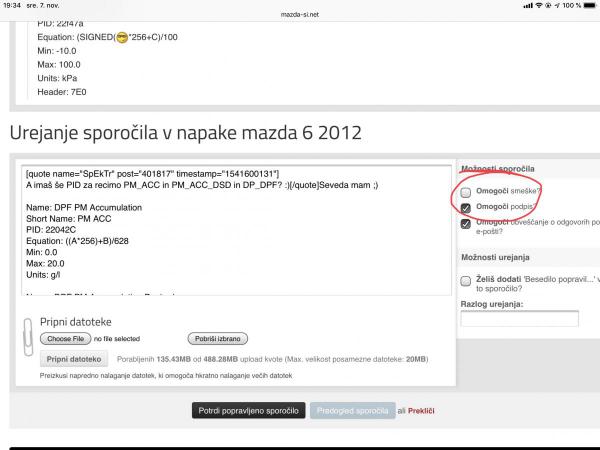Click 'Max: 20.0' line in editor
The width and height of the screenshot is (600, 450).
click(x=45, y=263)
